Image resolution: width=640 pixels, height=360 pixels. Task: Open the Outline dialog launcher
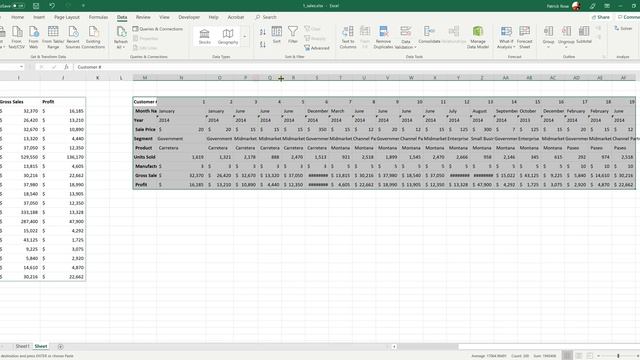coord(604,57)
